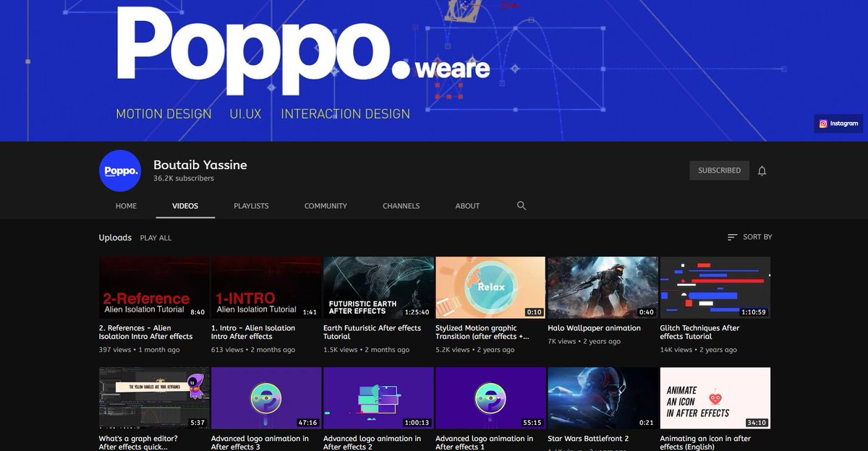
Task: Go to the COMMUNITY tab
Action: tap(325, 206)
